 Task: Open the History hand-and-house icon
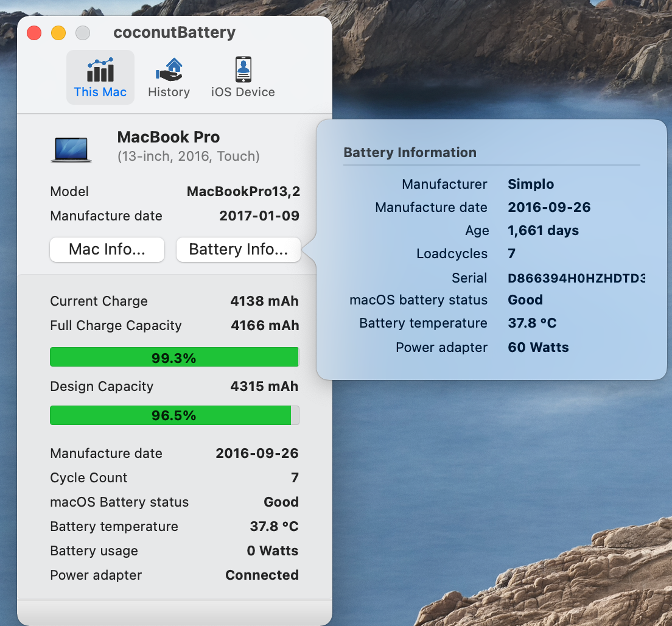click(169, 69)
